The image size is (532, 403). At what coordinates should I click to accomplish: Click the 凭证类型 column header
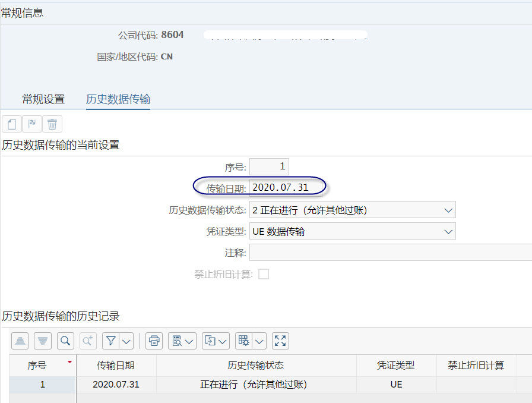pos(396,366)
